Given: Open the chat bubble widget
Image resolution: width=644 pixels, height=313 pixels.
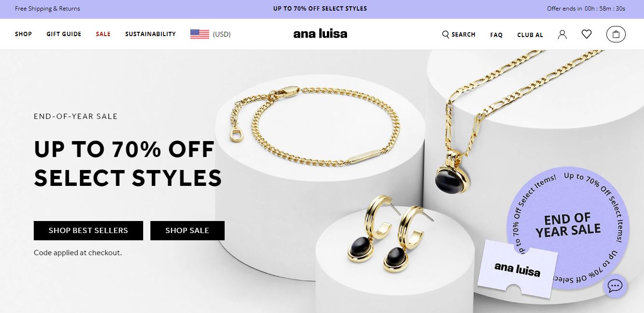Looking at the screenshot, I should [615, 286].
